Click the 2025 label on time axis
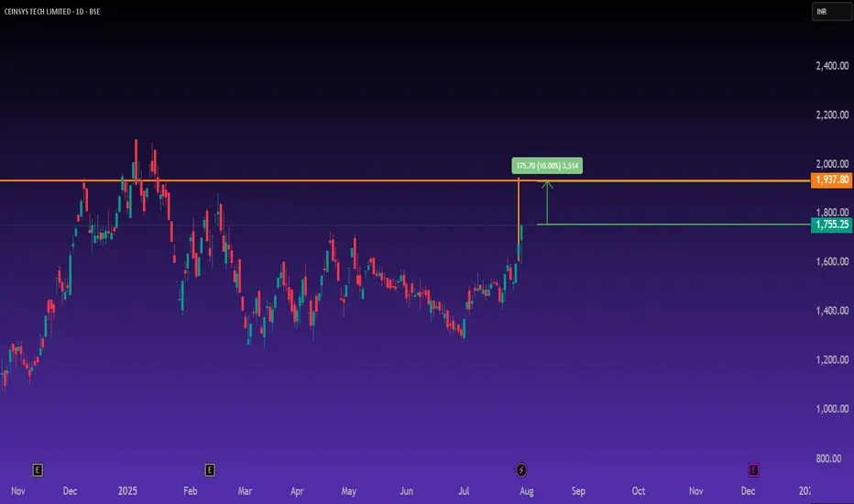Screen dimensions: 854x504 pos(127,491)
